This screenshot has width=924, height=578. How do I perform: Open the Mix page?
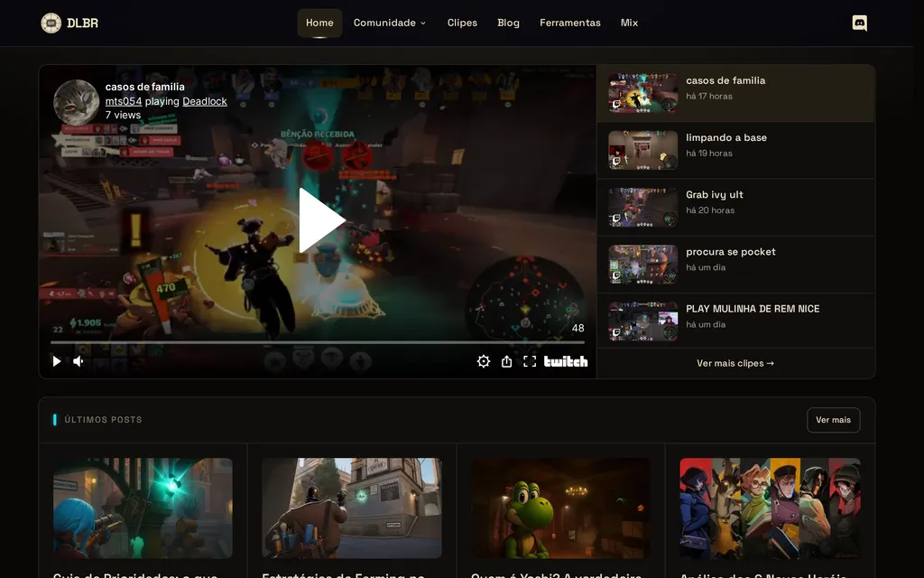629,23
